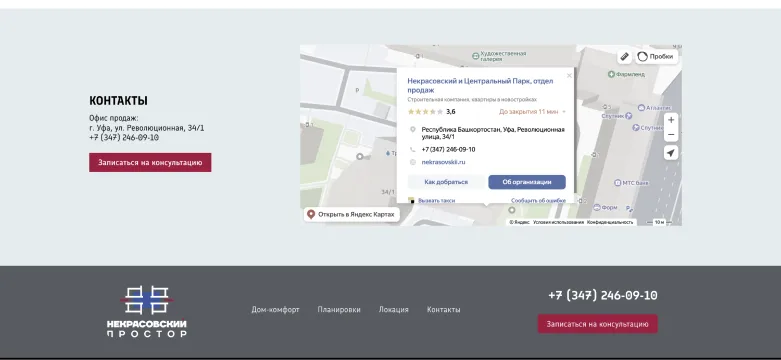This screenshot has height=360, width=781.
Task: Click the Как добраться button
Action: point(446,182)
